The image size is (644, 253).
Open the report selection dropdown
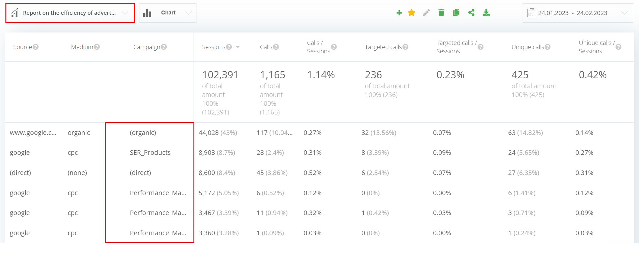pos(70,13)
